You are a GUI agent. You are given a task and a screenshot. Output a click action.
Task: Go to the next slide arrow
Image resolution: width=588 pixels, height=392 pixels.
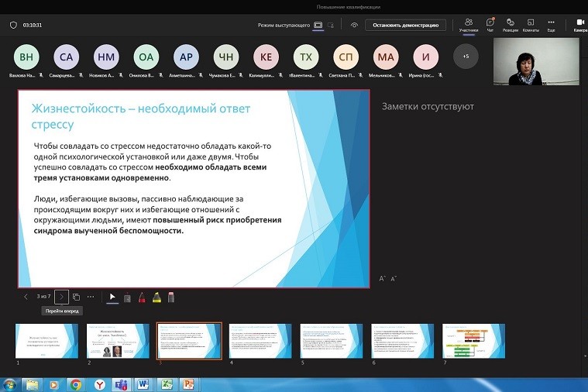[x=62, y=297]
